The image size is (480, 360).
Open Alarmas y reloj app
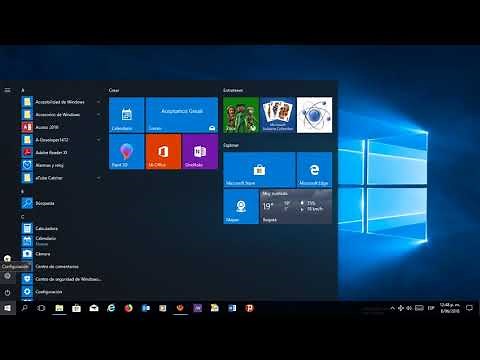click(x=62, y=165)
